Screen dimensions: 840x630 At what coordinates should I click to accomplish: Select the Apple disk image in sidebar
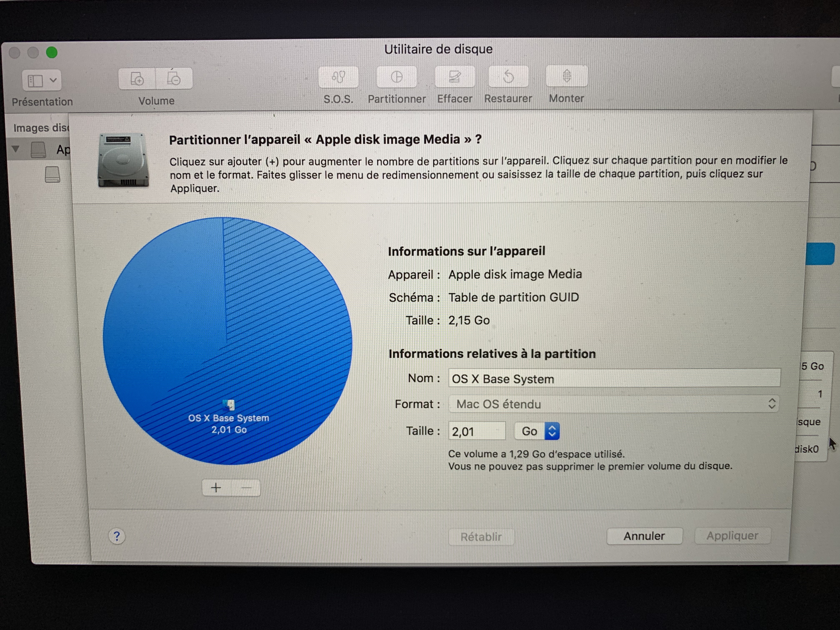pyautogui.click(x=38, y=150)
